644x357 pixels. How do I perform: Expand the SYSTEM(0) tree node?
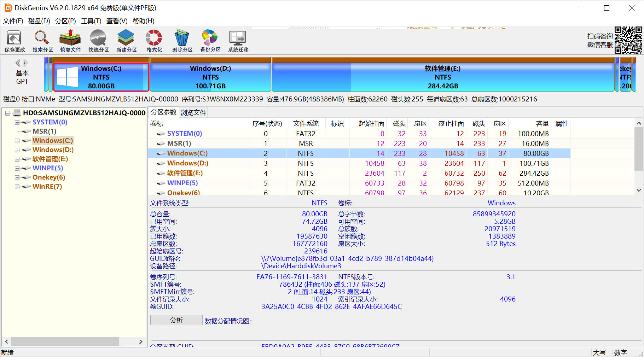tap(17, 122)
